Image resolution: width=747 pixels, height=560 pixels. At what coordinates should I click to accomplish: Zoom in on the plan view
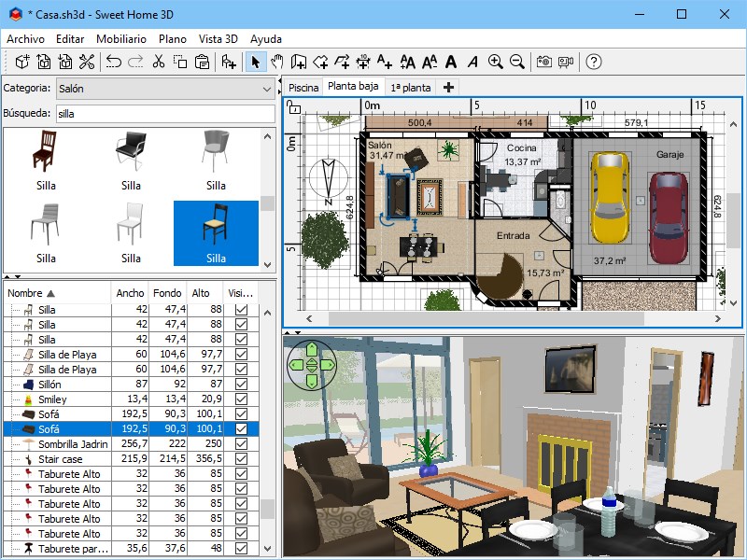[x=496, y=62]
